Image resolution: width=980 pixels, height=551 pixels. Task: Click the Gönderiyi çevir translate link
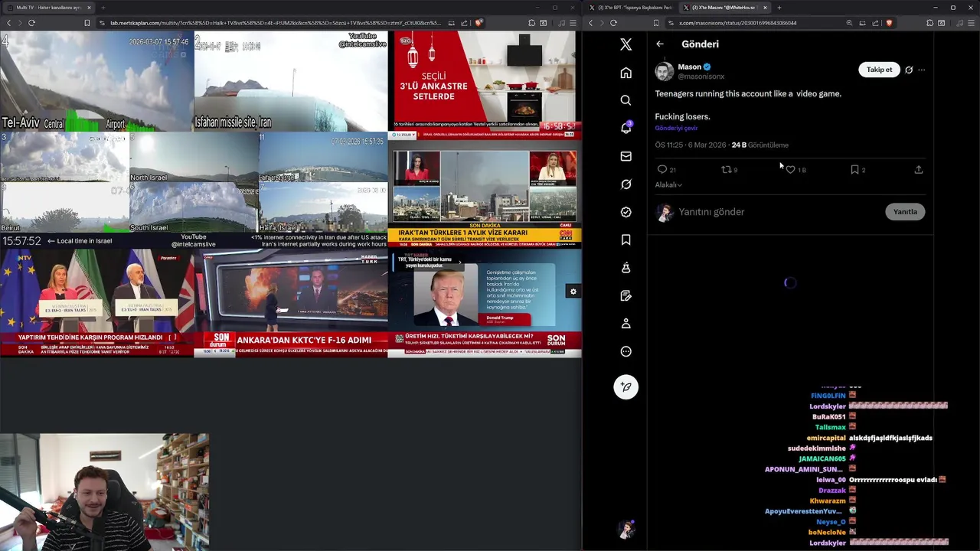pos(676,129)
